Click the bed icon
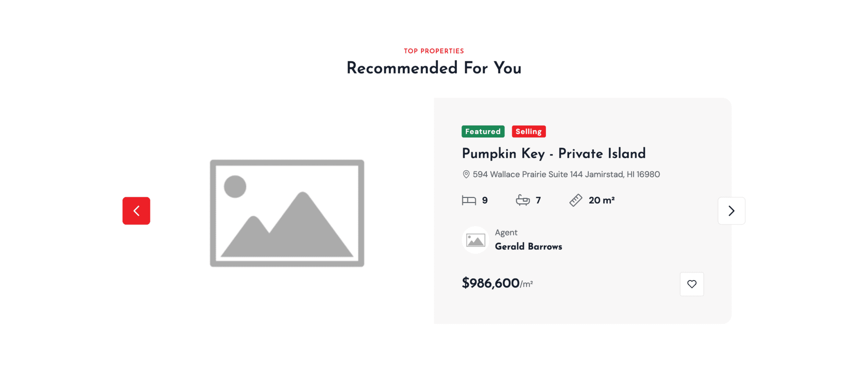Image resolution: width=868 pixels, height=370 pixels. 469,200
